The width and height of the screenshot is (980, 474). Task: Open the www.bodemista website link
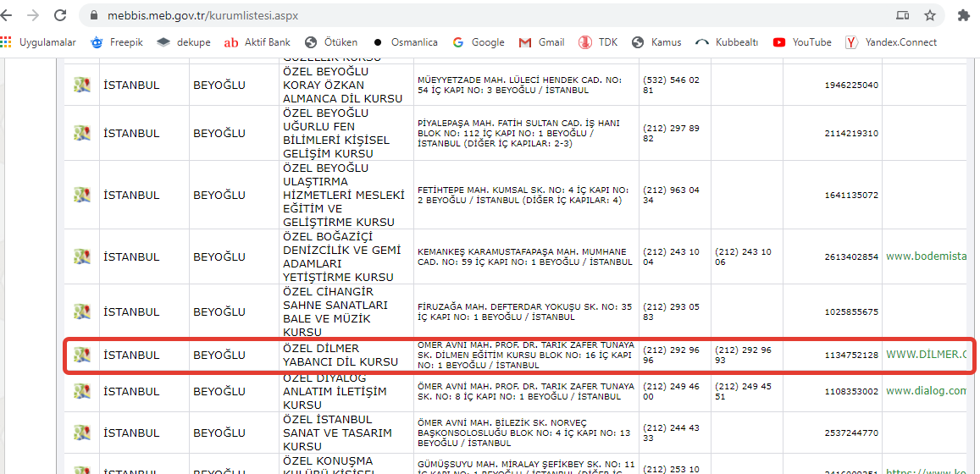pyautogui.click(x=927, y=256)
